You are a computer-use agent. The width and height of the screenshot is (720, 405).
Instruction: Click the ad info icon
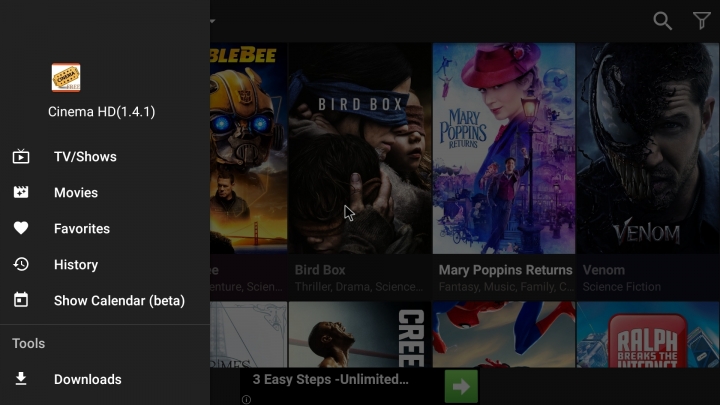[x=246, y=399]
